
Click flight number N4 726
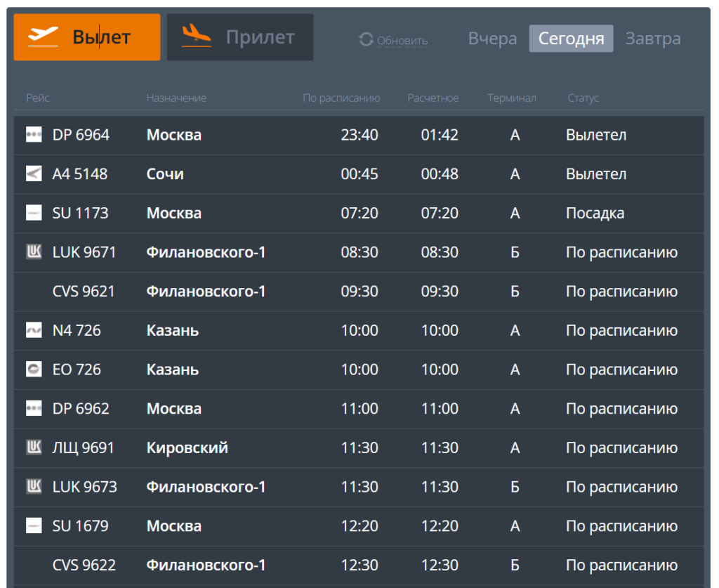(77, 330)
